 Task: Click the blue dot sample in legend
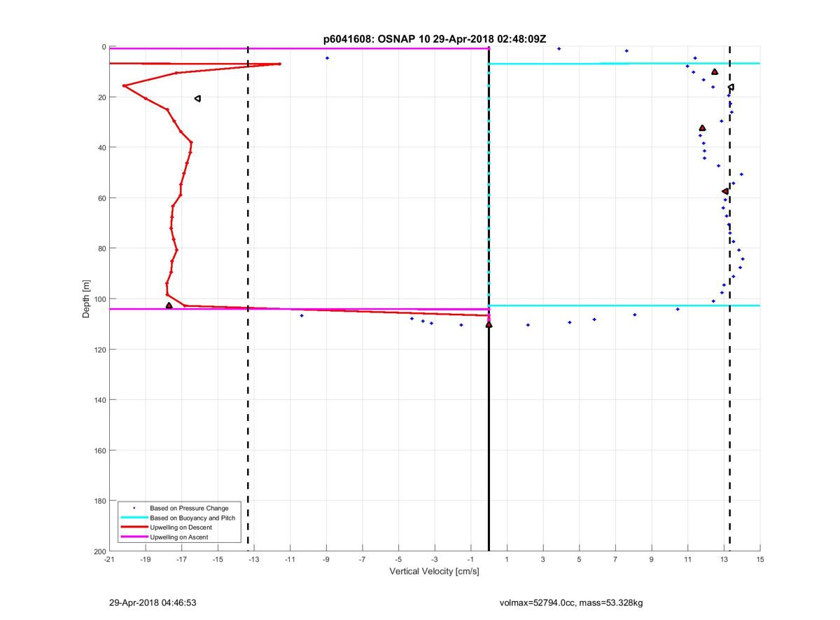(x=134, y=508)
